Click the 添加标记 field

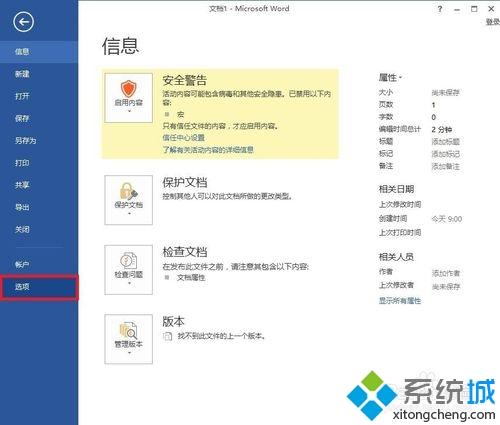coord(446,154)
